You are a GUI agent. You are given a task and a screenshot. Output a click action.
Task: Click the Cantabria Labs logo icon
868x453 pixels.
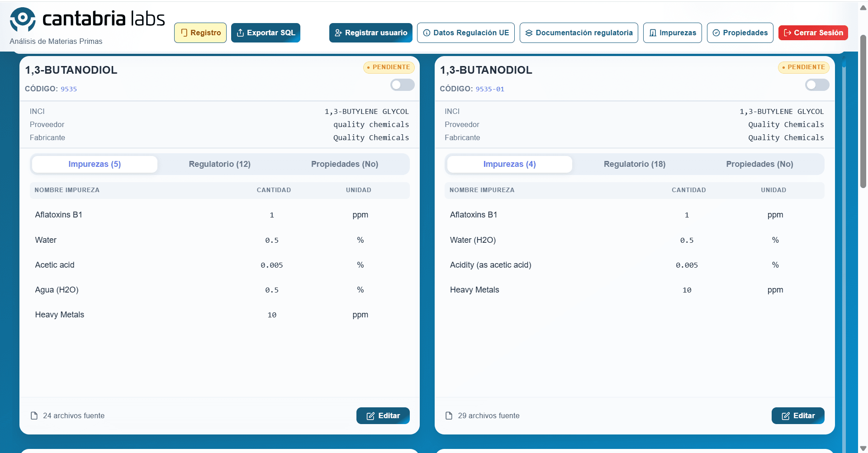pyautogui.click(x=23, y=19)
